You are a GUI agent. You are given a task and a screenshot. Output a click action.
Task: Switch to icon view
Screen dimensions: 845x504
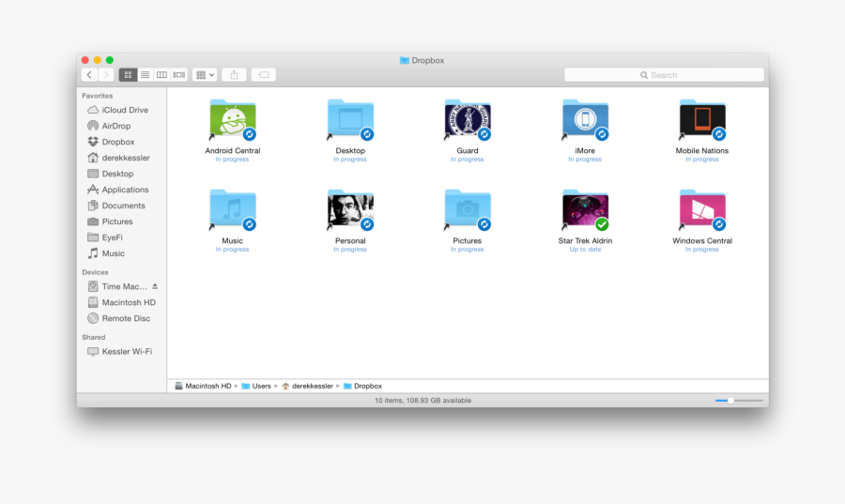click(x=128, y=75)
